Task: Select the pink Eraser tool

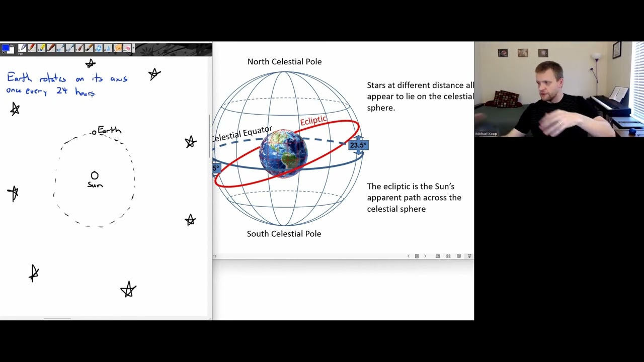Action: 127,48
